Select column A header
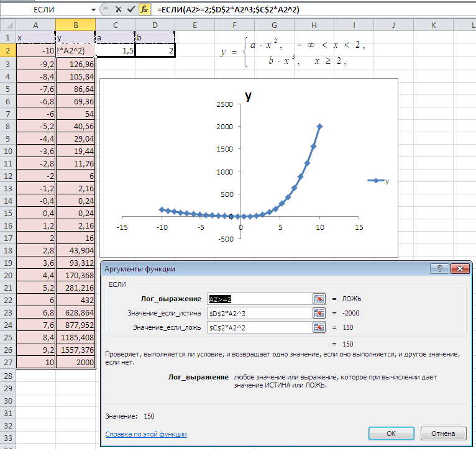 36,25
